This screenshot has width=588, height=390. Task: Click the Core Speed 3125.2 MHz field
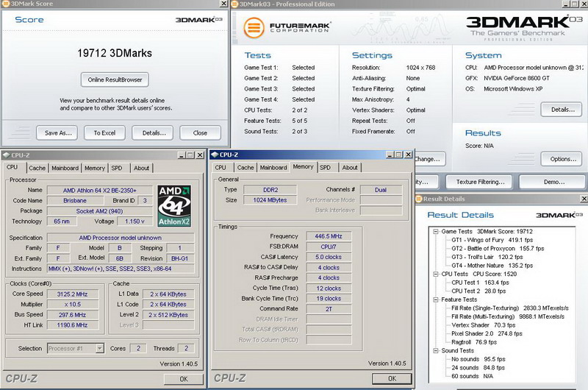pos(72,294)
